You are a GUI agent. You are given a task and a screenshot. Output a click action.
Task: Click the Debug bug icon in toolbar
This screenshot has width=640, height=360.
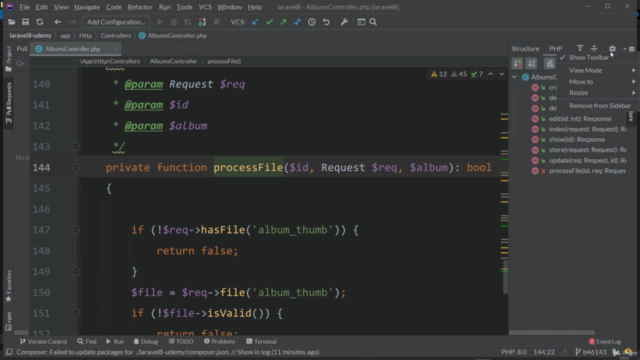(x=174, y=22)
